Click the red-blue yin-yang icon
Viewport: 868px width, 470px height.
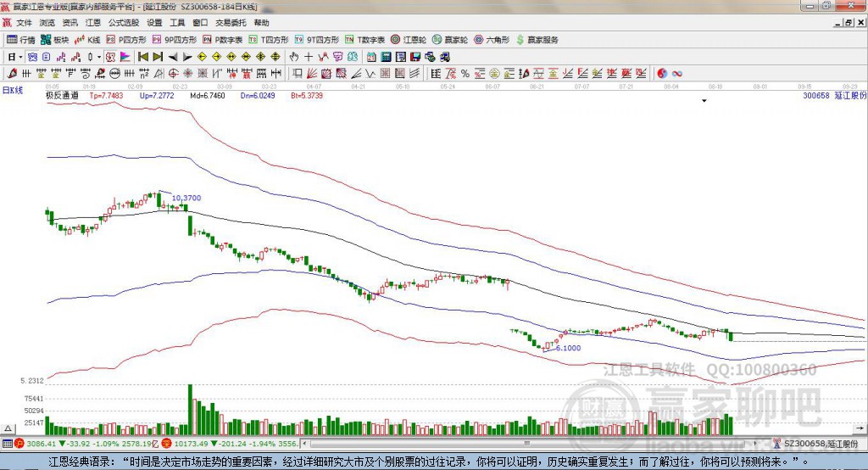click(662, 73)
